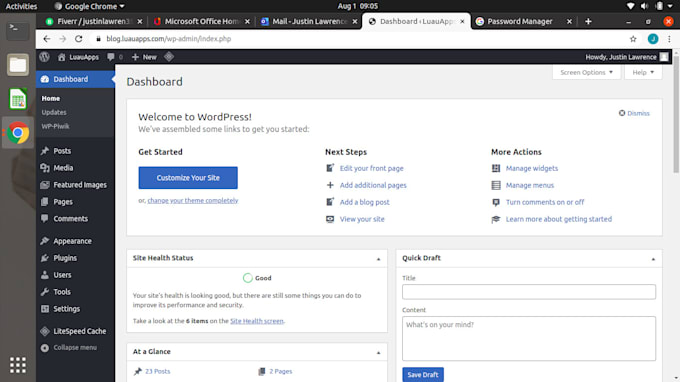
Task: Open the Chrome profile avatar
Action: 653,39
